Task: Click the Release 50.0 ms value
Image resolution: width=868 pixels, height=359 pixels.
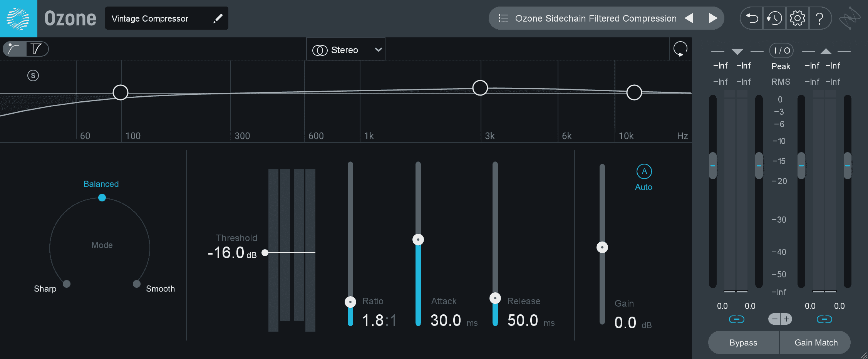Action: point(531,320)
